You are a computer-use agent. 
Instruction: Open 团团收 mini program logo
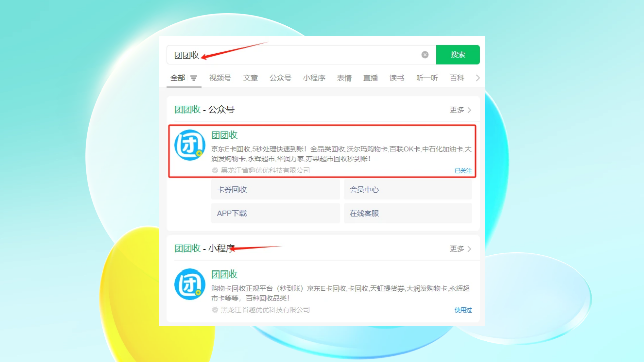(190, 285)
